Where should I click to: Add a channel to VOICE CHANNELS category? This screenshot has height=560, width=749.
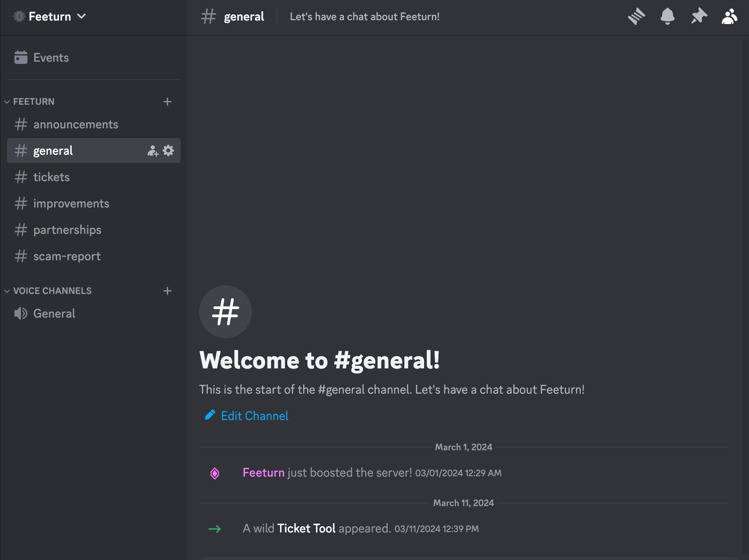click(167, 291)
